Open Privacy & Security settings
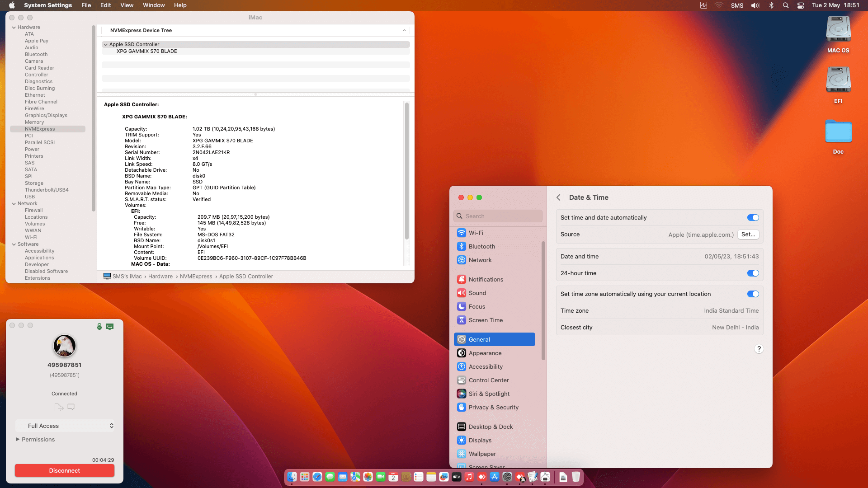868x488 pixels. pyautogui.click(x=495, y=408)
